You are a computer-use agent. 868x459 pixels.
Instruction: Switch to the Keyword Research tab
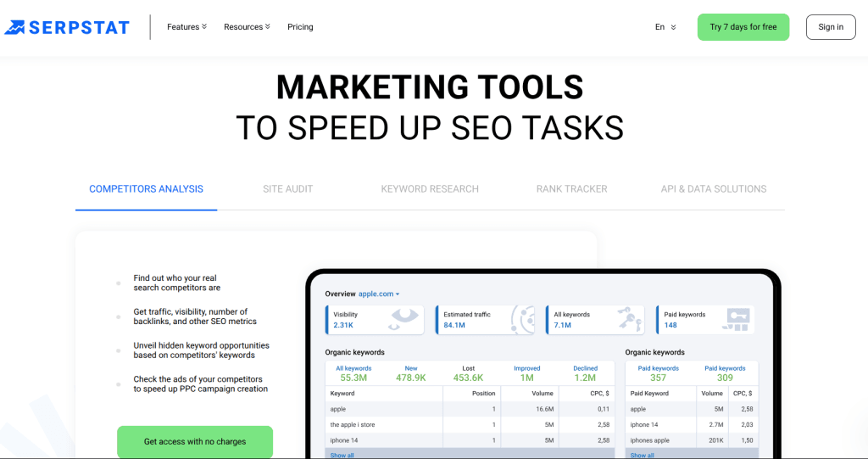pos(430,189)
